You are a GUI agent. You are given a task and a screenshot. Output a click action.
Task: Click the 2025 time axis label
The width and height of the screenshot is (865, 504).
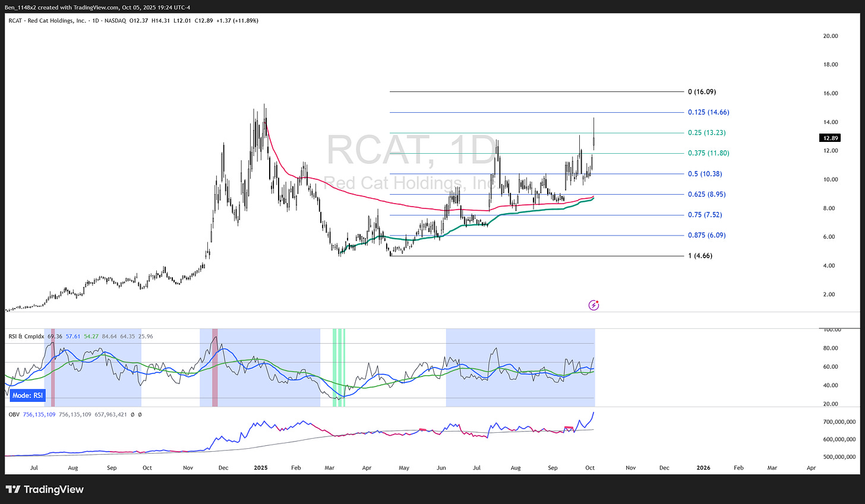[260, 468]
